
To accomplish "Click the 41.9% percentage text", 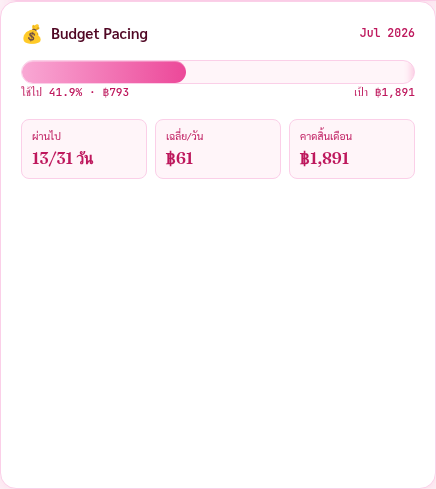I will (x=66, y=92).
